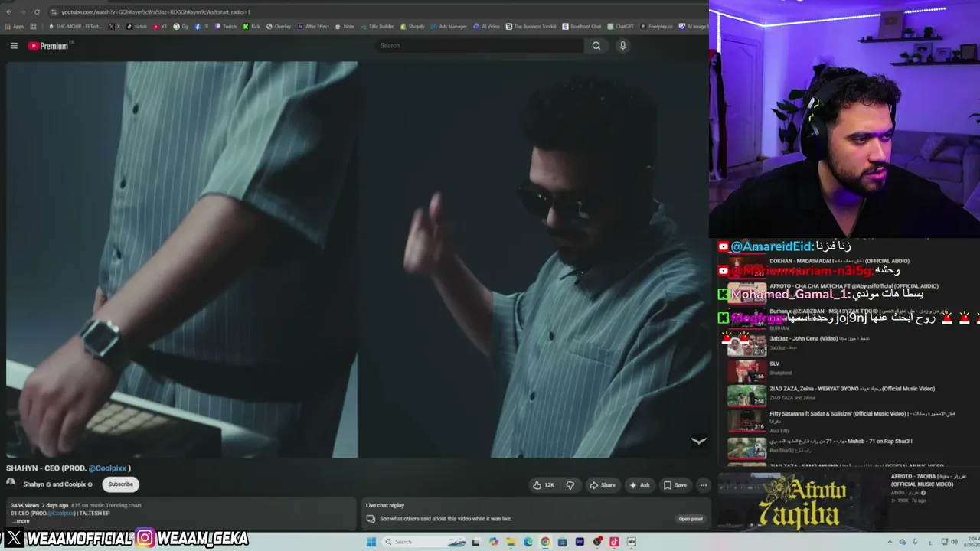The image size is (980, 551).
Task: Play the SLV video thumbnail
Action: 746,371
